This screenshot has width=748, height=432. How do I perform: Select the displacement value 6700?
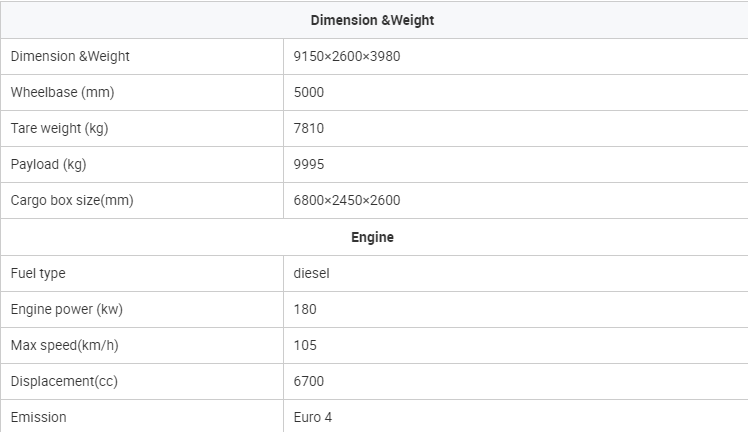pyautogui.click(x=309, y=381)
